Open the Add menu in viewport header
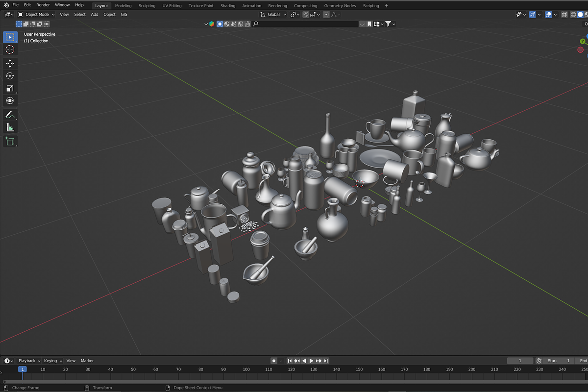 coord(95,15)
